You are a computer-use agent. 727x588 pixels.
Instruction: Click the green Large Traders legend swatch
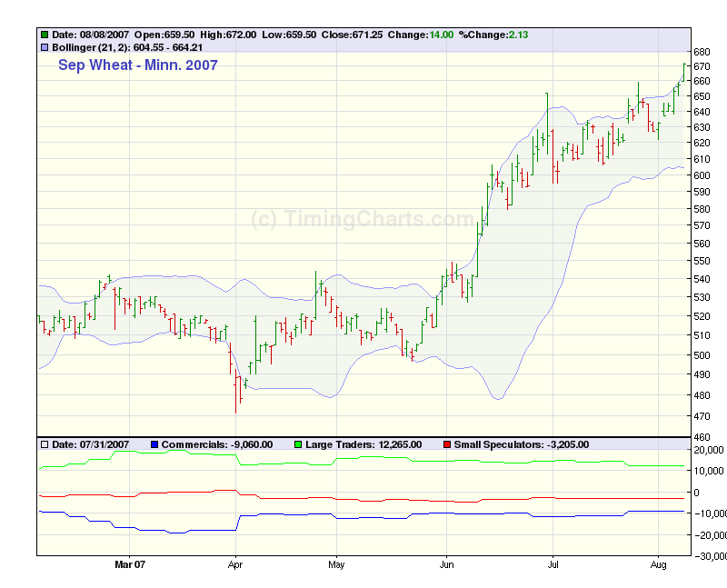(298, 444)
